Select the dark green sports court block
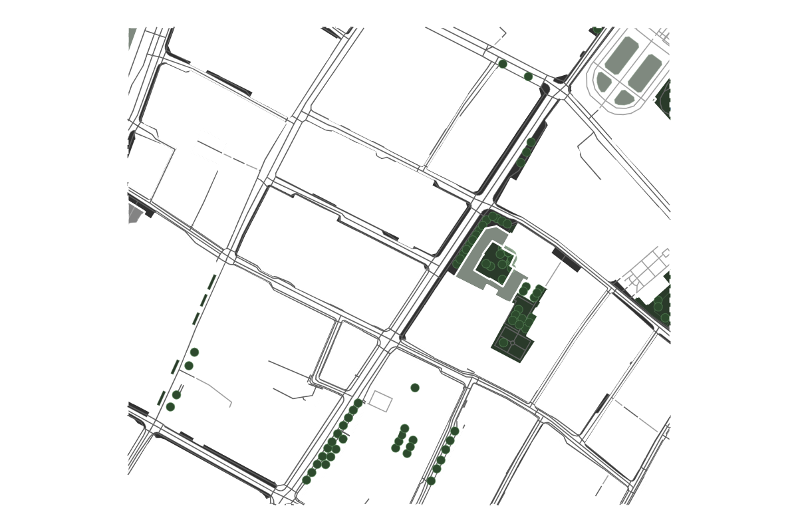Screen dimensions: 798x532 (513, 342)
